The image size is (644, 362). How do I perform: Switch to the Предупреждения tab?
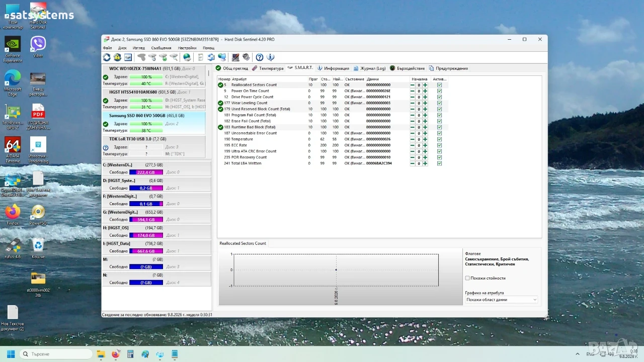coord(449,68)
